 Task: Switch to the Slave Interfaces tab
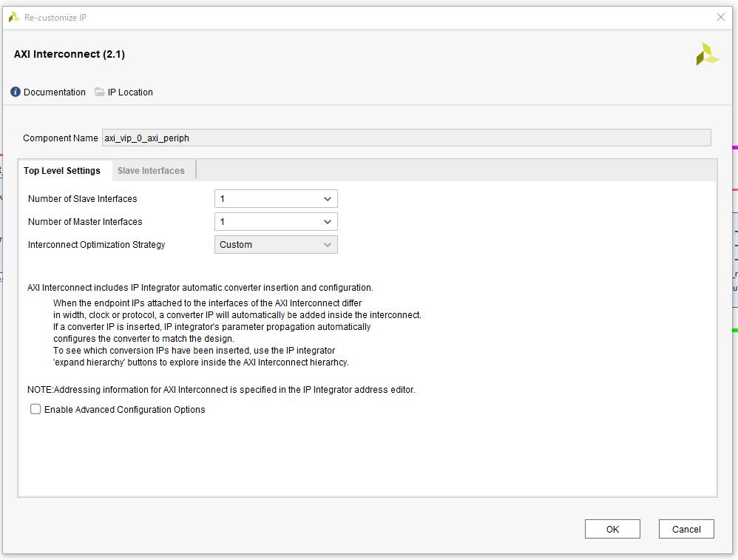pyautogui.click(x=151, y=170)
